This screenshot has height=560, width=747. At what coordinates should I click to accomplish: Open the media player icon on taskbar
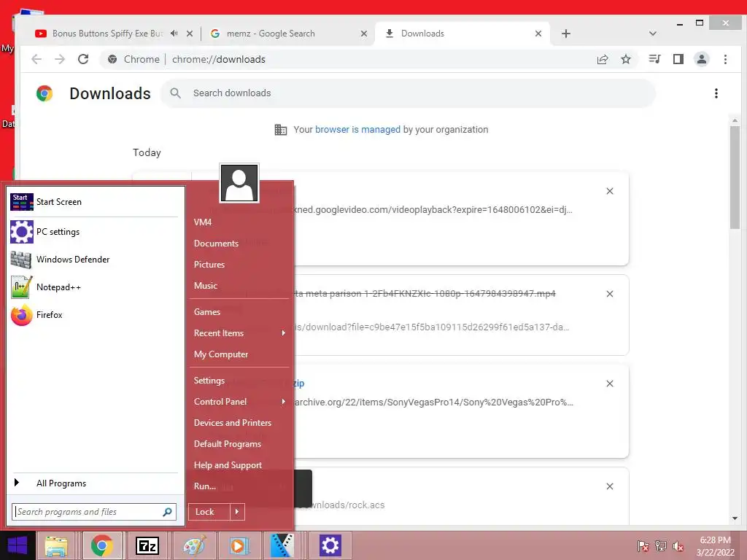[x=239, y=545]
